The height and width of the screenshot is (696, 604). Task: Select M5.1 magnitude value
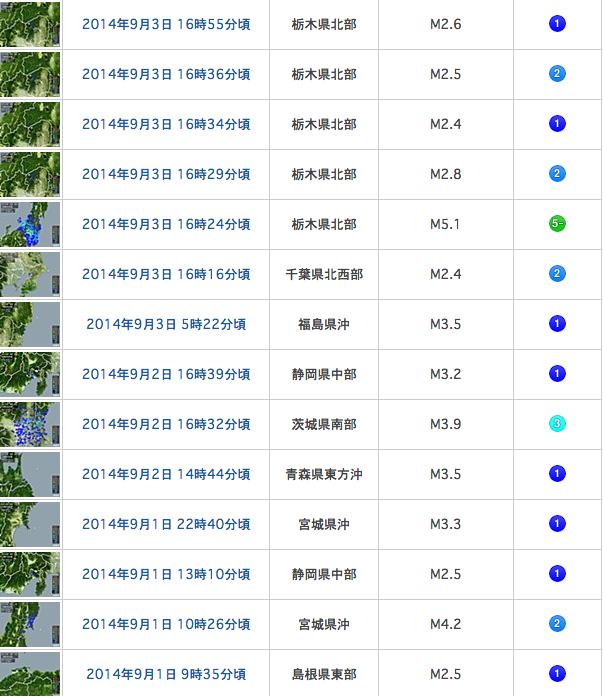(445, 224)
